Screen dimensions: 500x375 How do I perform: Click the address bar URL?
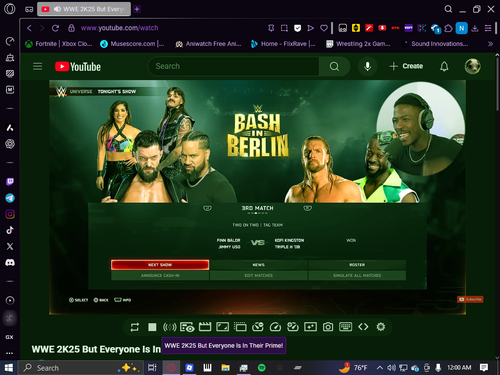pyautogui.click(x=119, y=28)
